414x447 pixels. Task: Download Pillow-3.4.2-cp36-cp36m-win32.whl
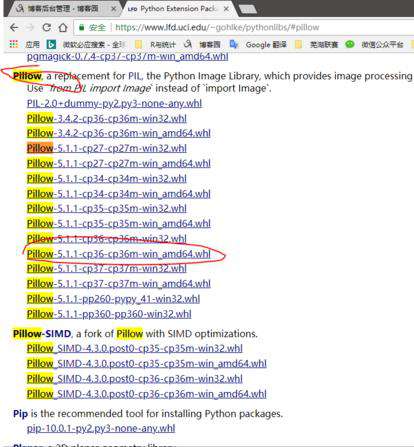tap(107, 119)
